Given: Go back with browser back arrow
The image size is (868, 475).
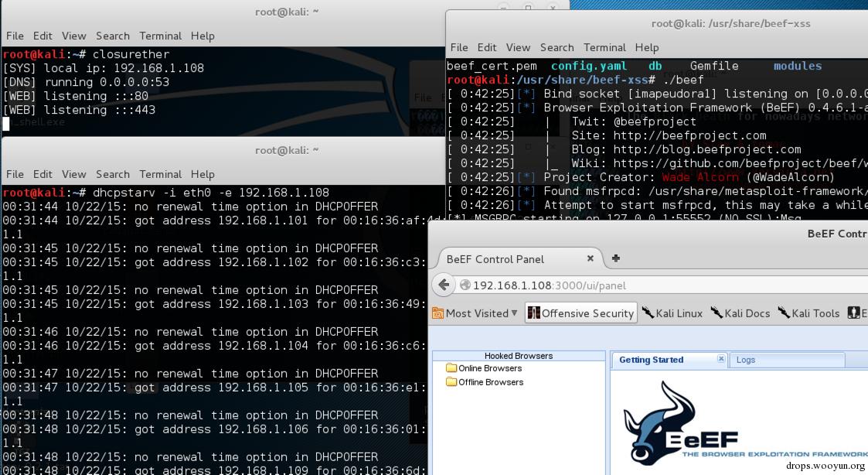Looking at the screenshot, I should point(444,285).
